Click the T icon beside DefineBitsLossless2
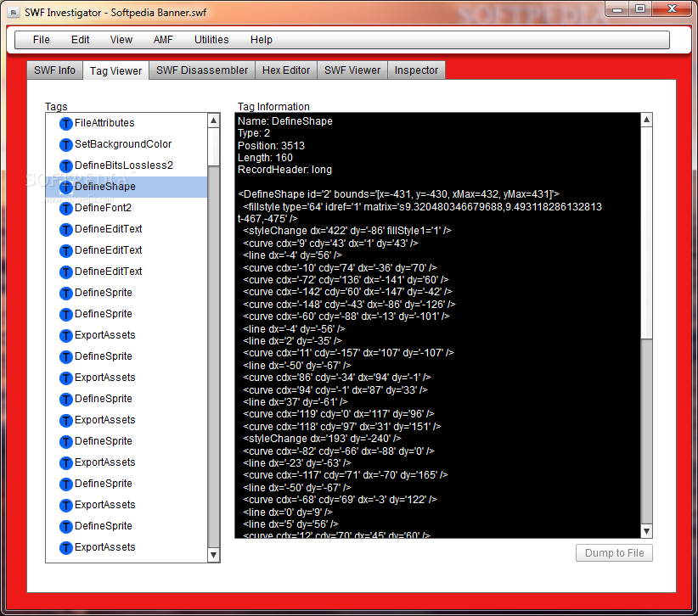The width and height of the screenshot is (698, 616). point(66,166)
